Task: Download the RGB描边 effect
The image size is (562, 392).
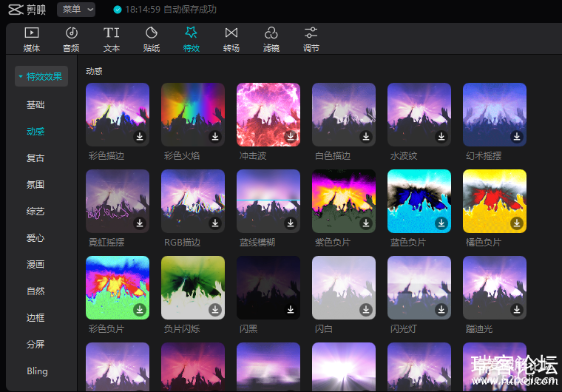Action: (x=215, y=223)
